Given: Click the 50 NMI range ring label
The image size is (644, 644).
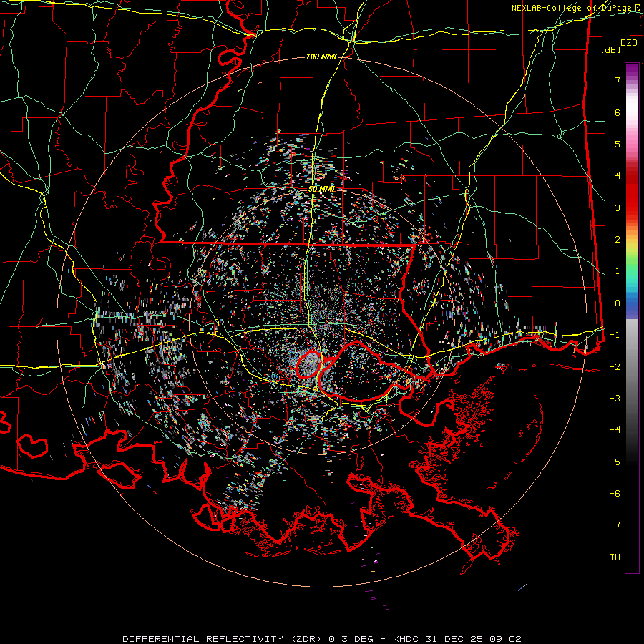Looking at the screenshot, I should tap(321, 190).
